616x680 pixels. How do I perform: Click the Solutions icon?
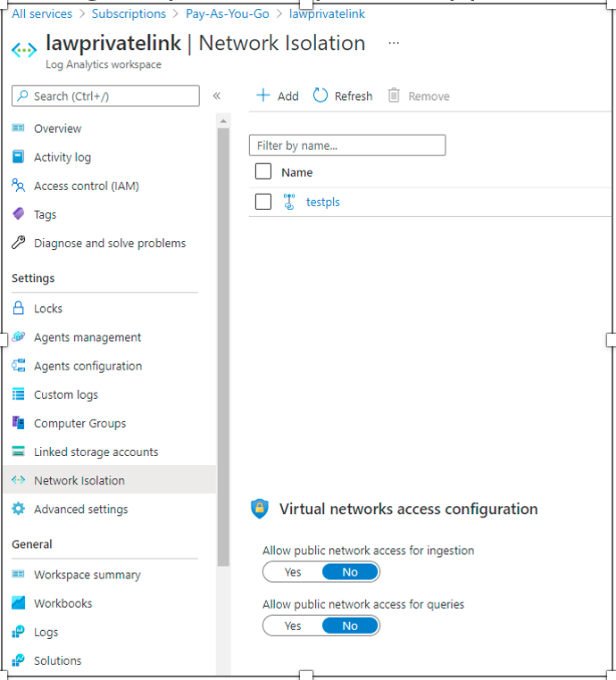pyautogui.click(x=18, y=660)
